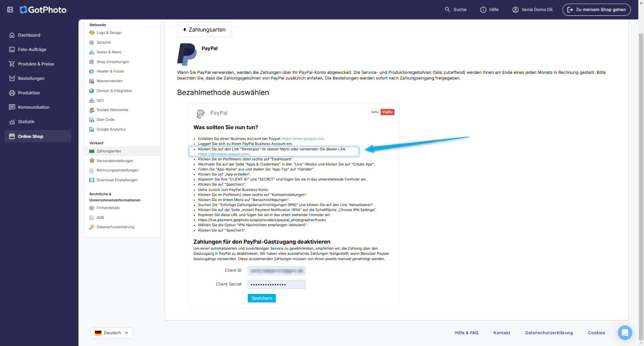
Task: Go back via the Zahlungsarten arrow
Action: (204, 30)
